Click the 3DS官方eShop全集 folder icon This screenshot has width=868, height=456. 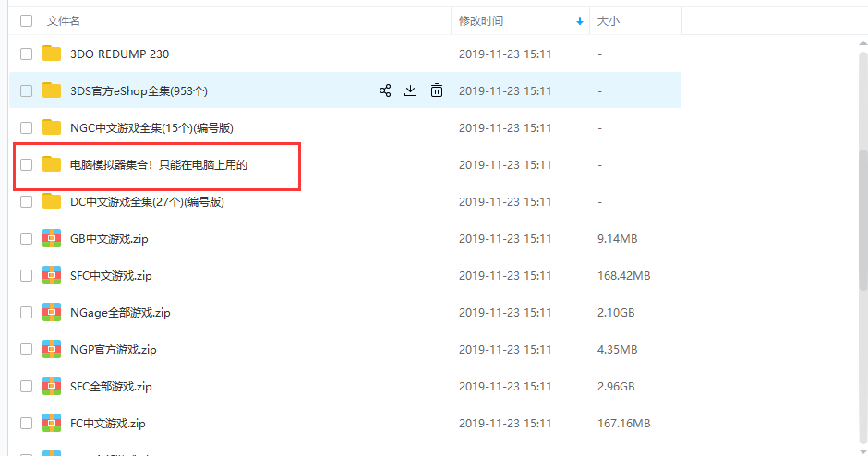tap(52, 90)
